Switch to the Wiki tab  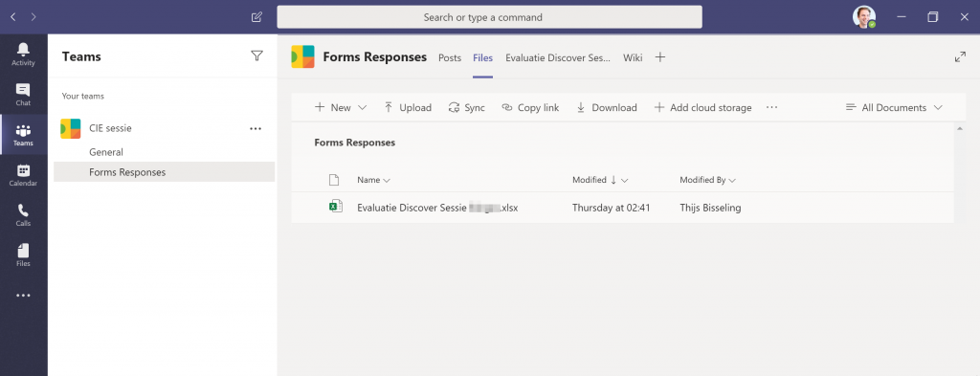633,57
